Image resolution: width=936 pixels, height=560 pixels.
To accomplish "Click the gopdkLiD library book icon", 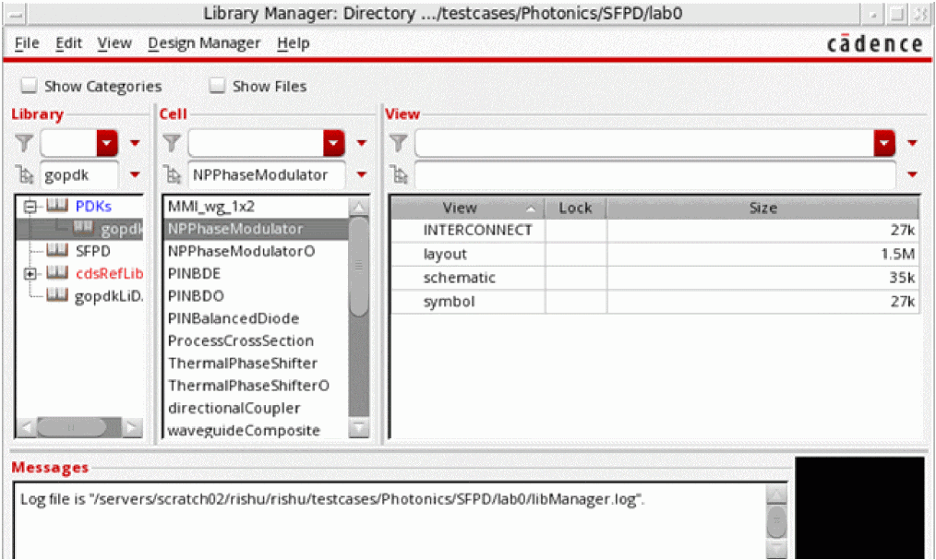I will [57, 294].
